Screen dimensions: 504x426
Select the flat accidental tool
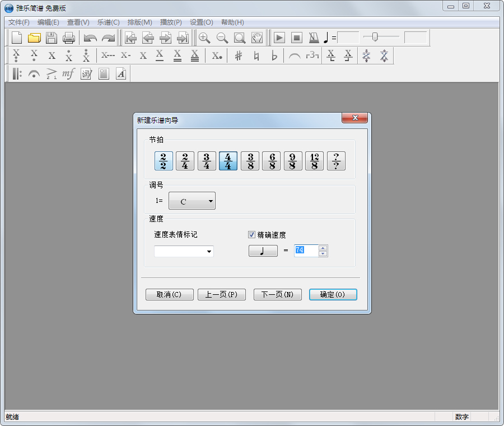pyautogui.click(x=274, y=55)
